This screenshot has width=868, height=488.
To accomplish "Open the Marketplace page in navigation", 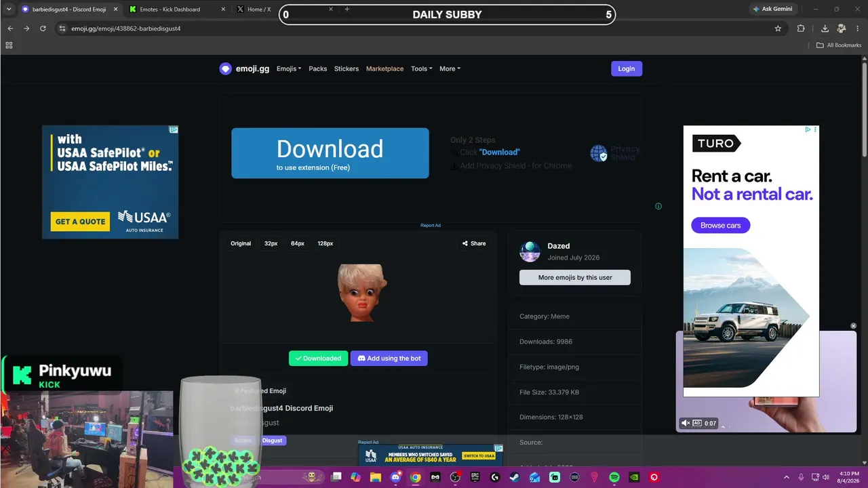I will (x=384, y=68).
